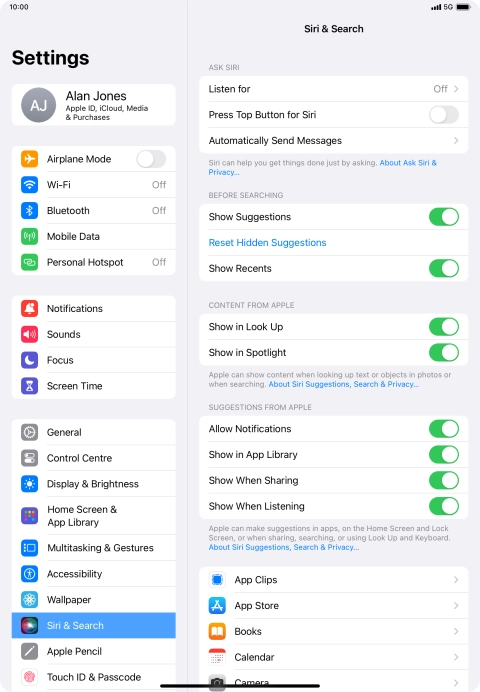This screenshot has height=692, width=480.
Task: Tap the Wi-Fi icon in sidebar
Action: pyautogui.click(x=30, y=184)
